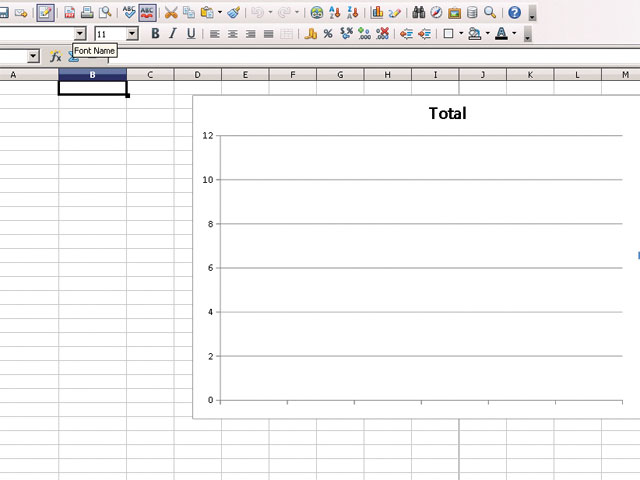This screenshot has width=640, height=480.
Task: Expand the Font Color dropdown arrow
Action: [x=514, y=33]
